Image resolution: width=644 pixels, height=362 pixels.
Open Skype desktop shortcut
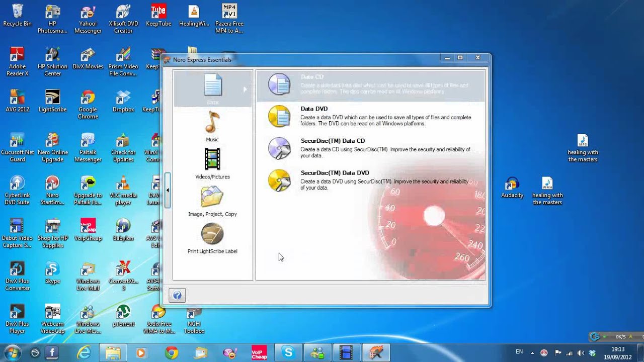tap(52, 272)
